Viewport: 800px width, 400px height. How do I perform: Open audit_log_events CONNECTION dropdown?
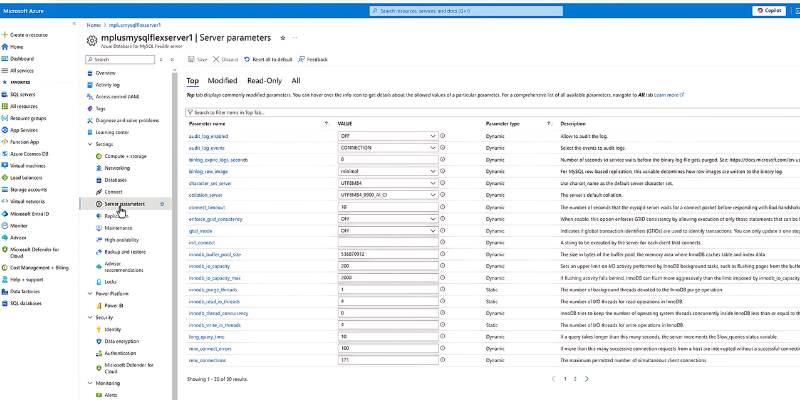388,147
